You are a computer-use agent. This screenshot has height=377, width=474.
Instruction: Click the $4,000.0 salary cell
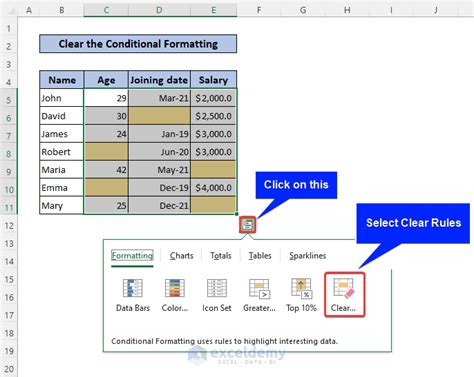214,188
